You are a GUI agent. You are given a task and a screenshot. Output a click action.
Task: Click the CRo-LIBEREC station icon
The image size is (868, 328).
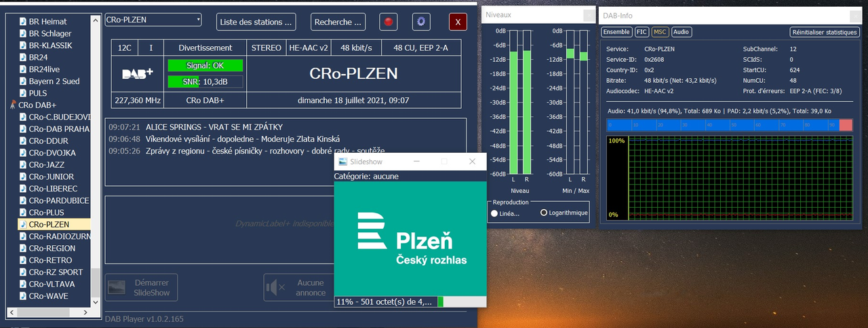tap(23, 189)
